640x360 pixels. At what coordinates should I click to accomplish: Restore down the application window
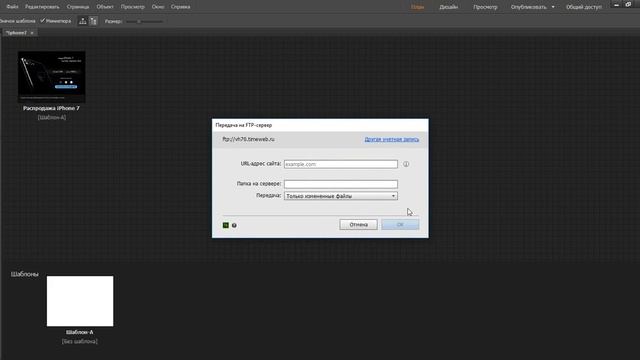coord(629,4)
